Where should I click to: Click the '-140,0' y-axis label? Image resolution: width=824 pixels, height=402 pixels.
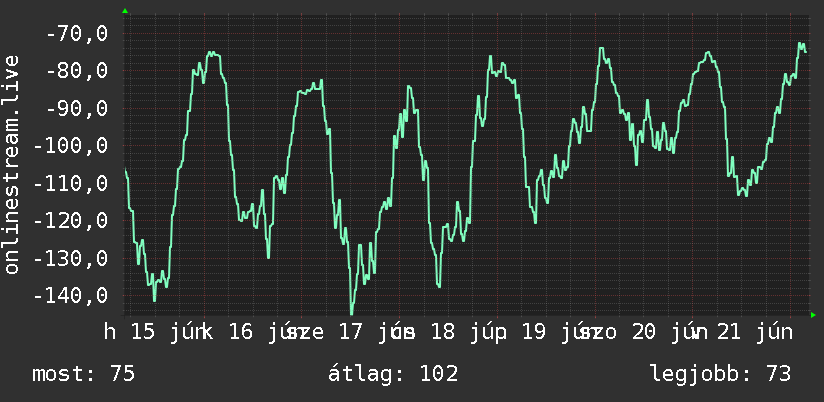70,295
